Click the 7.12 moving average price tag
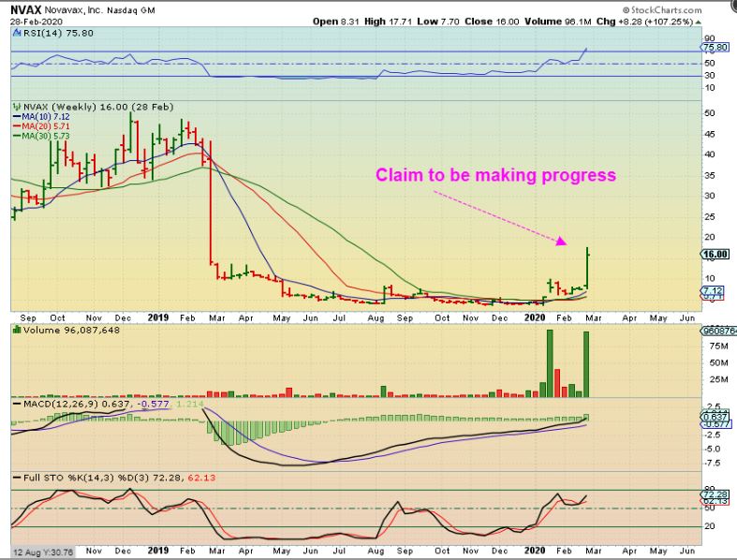The width and height of the screenshot is (737, 560). (714, 290)
